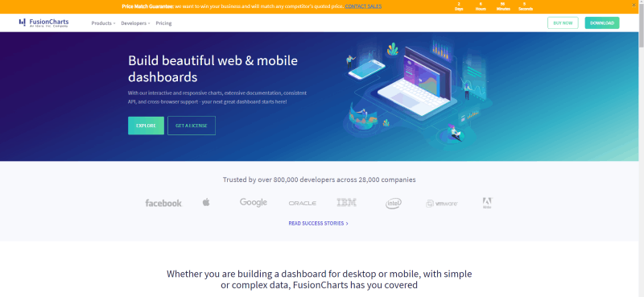Open READ SUCCESS STORIES link
Viewport: 644px width, 297px height.
point(318,224)
